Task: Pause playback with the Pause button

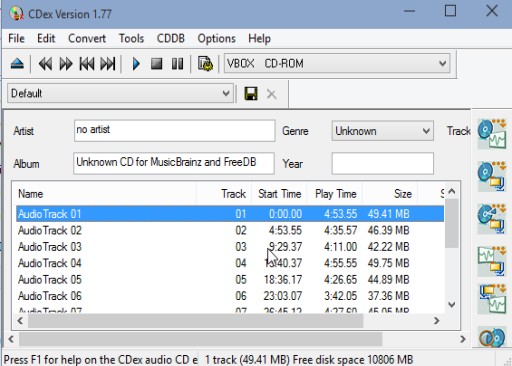Action: click(177, 64)
